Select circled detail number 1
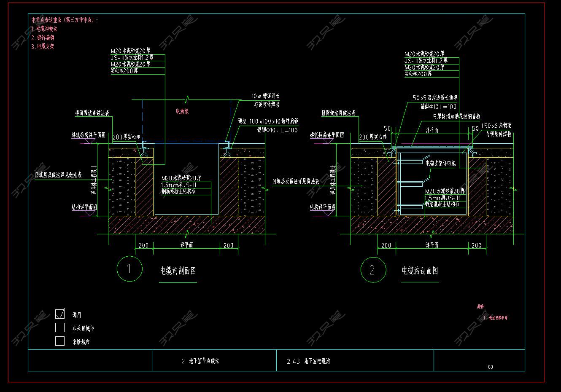The image size is (561, 392). (x=129, y=269)
